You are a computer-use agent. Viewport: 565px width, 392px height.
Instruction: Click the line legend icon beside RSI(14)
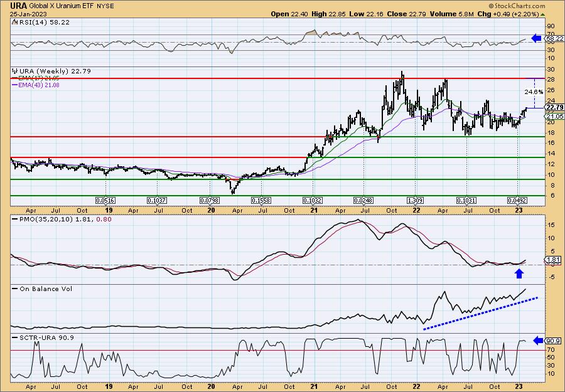(x=14, y=22)
